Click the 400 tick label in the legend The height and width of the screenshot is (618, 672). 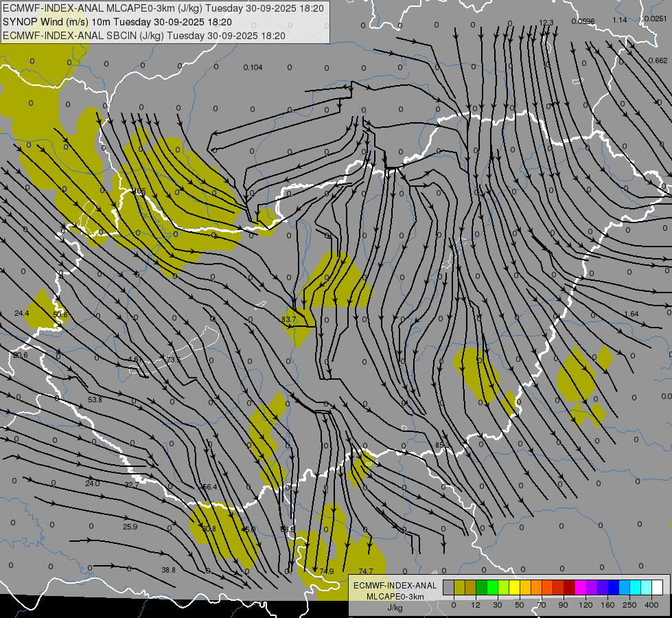click(651, 605)
